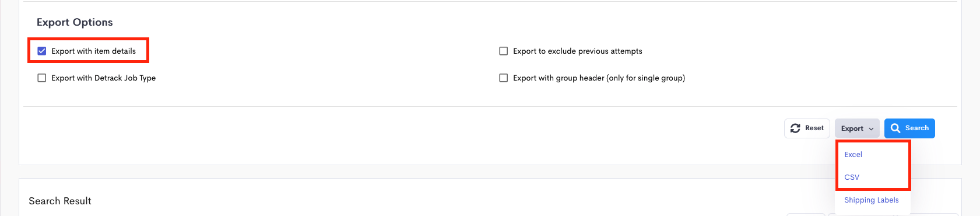Screen dimensions: 980x216
Task: Click the blue Search button label
Action: point(917,128)
